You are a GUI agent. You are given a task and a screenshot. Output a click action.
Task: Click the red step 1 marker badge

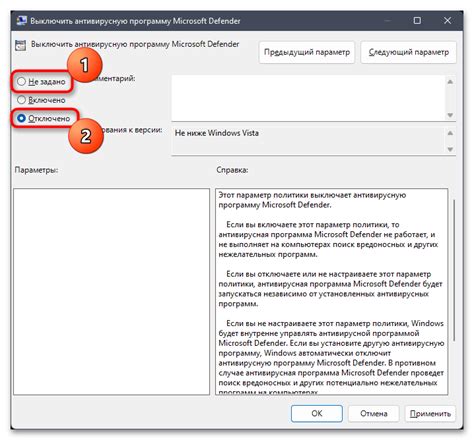tap(85, 65)
